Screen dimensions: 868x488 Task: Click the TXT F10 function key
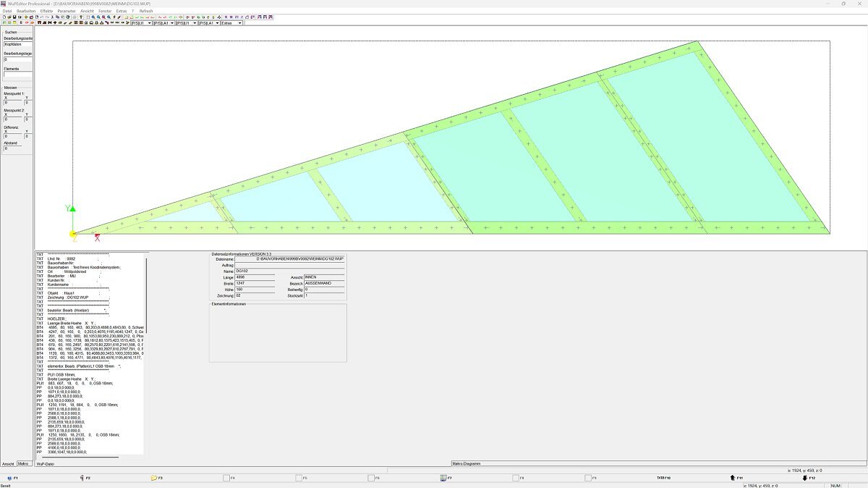pos(663,478)
